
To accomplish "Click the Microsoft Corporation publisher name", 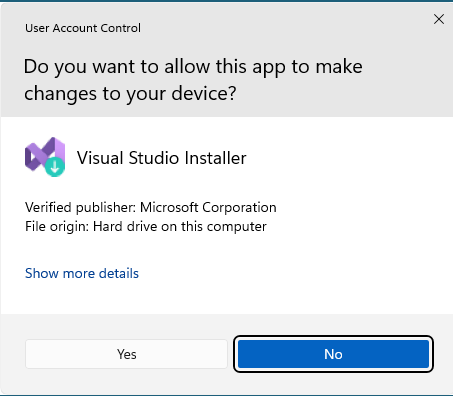I will click(208, 207).
